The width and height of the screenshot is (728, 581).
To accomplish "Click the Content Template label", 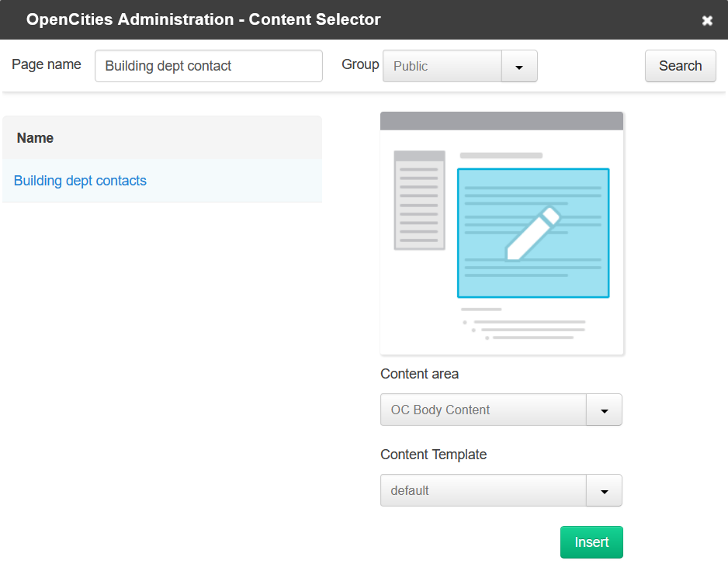I will click(432, 455).
